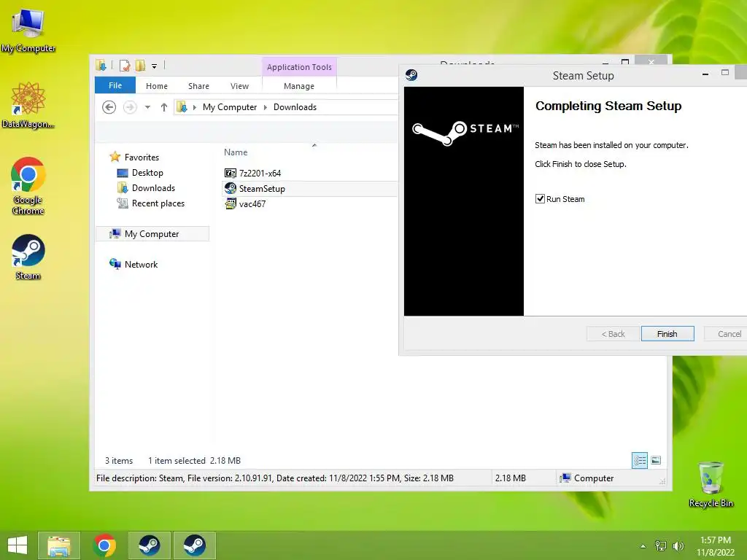Switch to Large icons view icon

[656, 460]
